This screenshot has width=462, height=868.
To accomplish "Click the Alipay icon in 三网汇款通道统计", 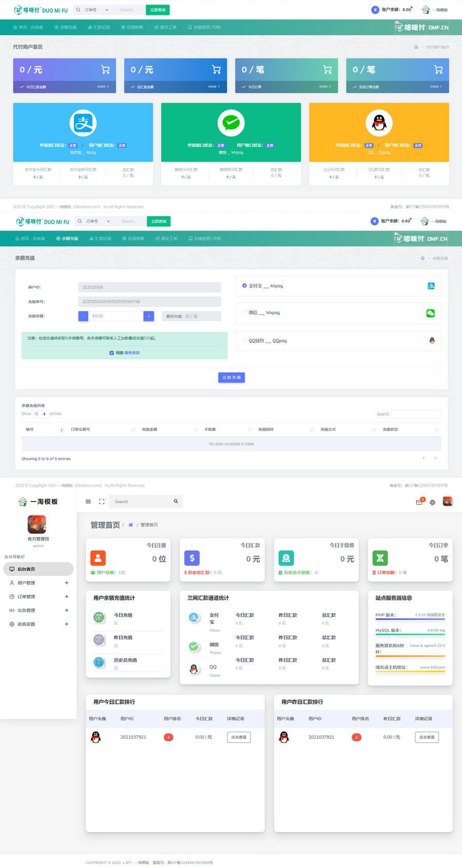I will click(194, 618).
